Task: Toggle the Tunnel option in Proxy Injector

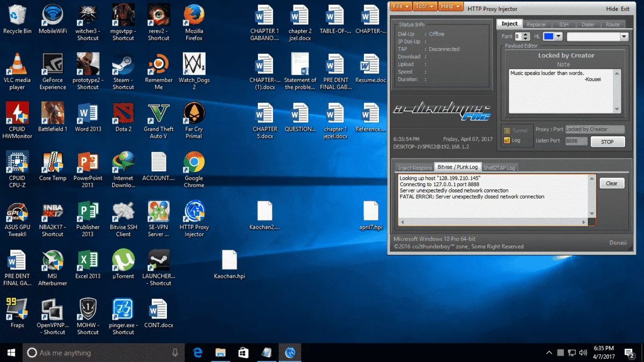Action: (516, 130)
